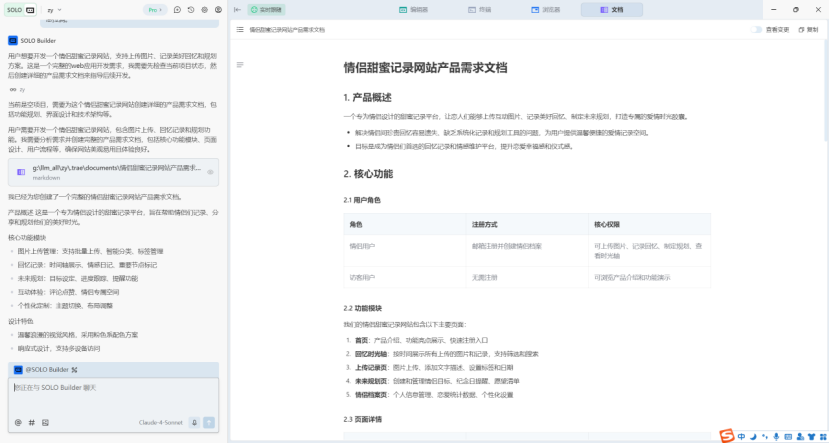Toggle the 查看变更 view changes switch
The image size is (830, 444).
(x=756, y=30)
